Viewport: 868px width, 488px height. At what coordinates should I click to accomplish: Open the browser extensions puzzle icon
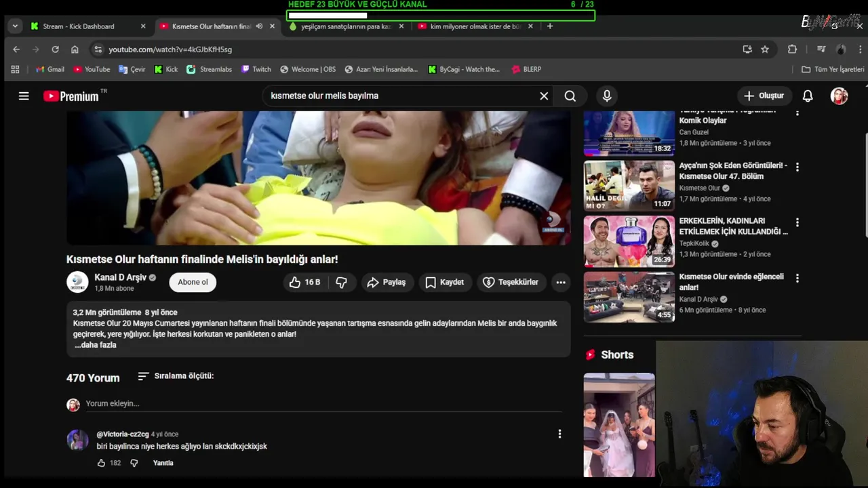(x=792, y=49)
